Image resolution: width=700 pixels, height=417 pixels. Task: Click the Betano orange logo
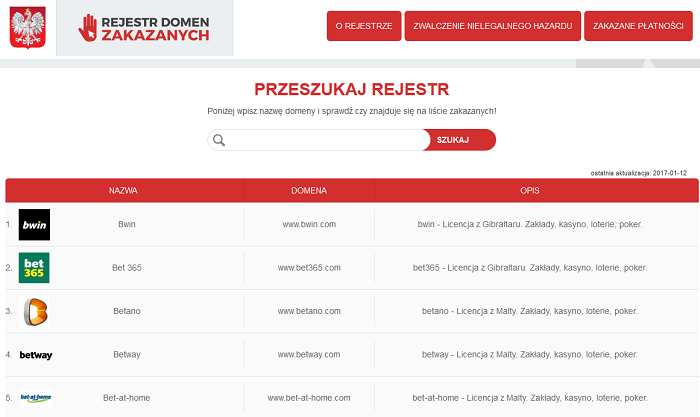(x=35, y=311)
